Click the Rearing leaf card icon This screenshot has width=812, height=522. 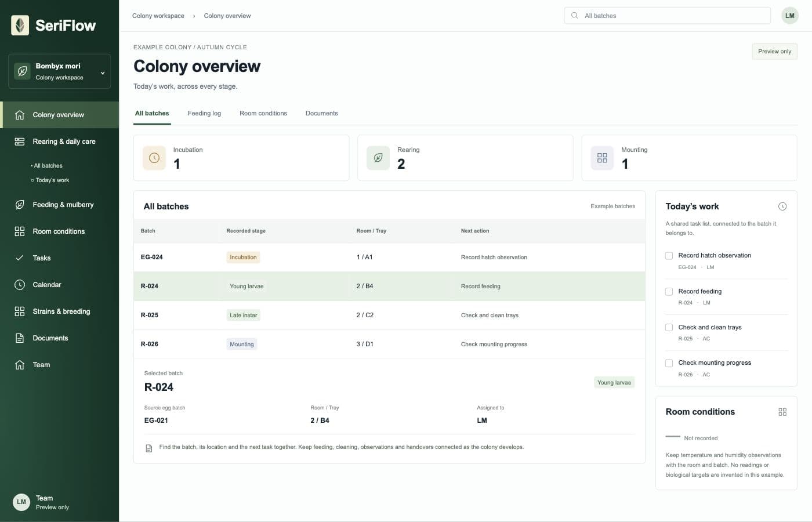(378, 158)
